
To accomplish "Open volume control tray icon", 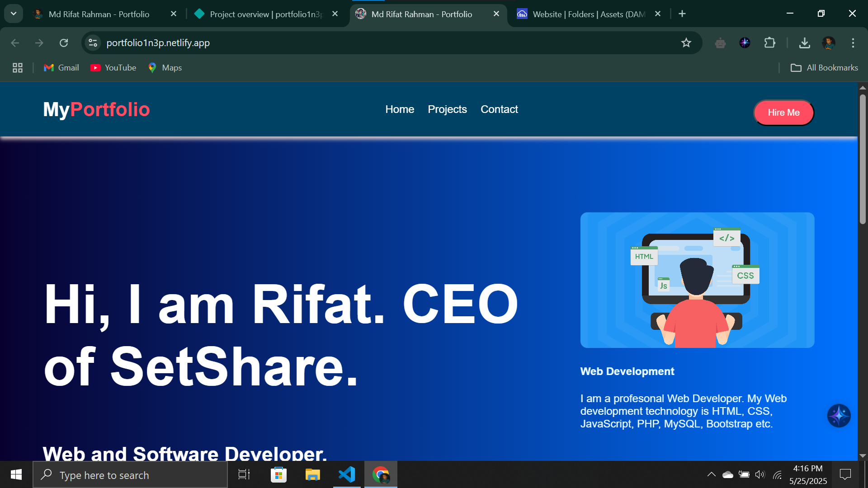I will (760, 474).
